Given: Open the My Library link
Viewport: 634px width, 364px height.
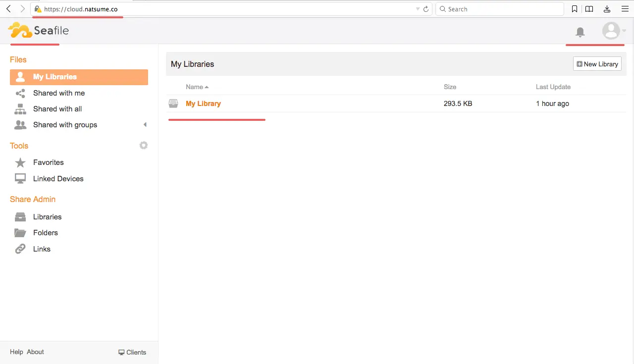Looking at the screenshot, I should (x=203, y=104).
